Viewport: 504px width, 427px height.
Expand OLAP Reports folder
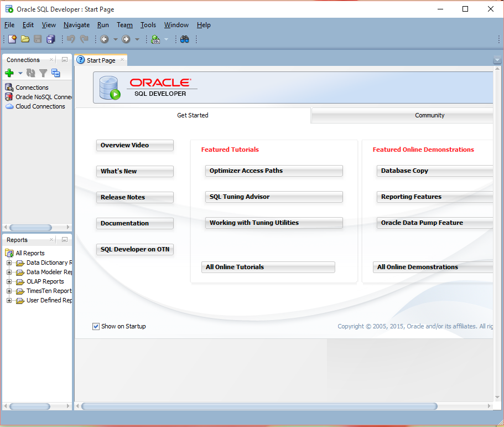[x=9, y=281]
